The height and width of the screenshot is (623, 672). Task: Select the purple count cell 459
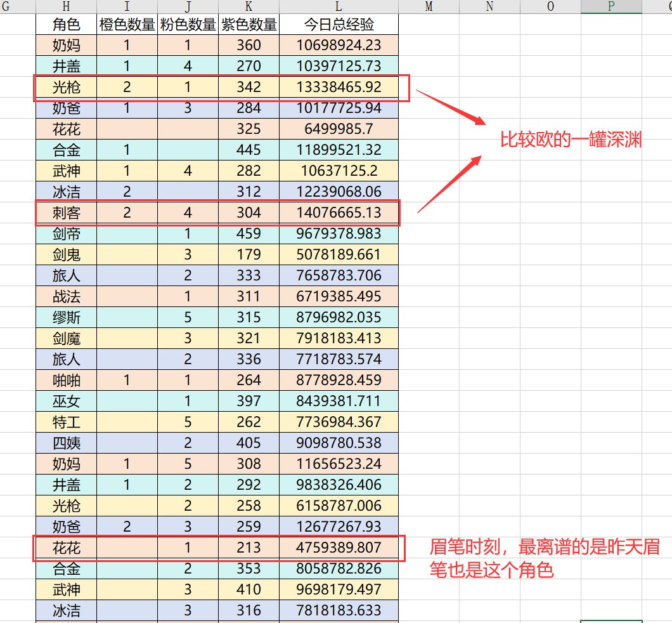click(249, 234)
